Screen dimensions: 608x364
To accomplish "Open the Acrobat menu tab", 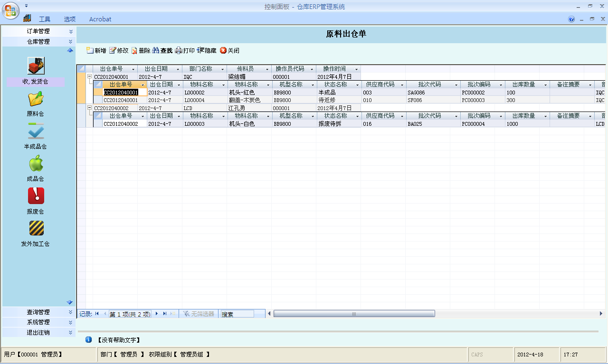I will coord(100,19).
